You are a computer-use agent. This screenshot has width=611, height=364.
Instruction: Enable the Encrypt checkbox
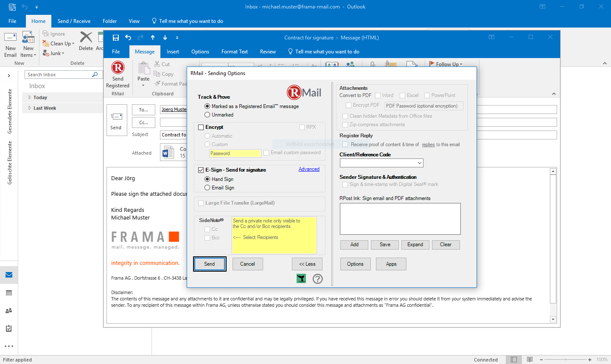[x=201, y=127]
